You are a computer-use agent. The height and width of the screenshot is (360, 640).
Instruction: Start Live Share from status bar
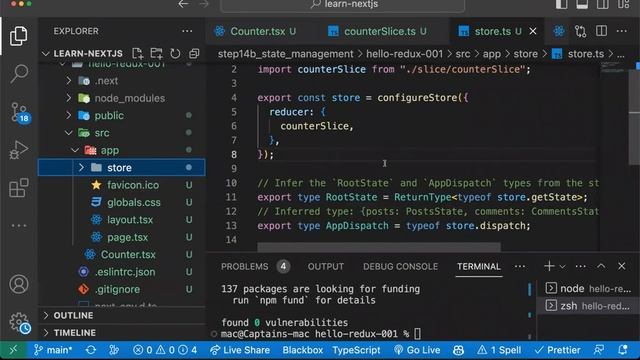240,350
